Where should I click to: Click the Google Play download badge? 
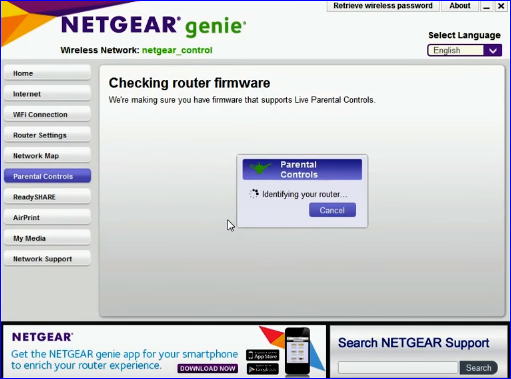(263, 369)
